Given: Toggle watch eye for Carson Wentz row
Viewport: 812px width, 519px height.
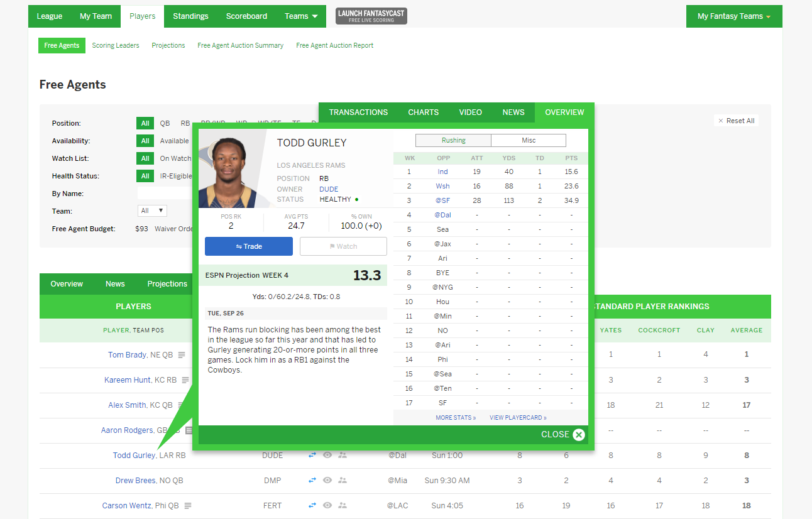Looking at the screenshot, I should 327,506.
